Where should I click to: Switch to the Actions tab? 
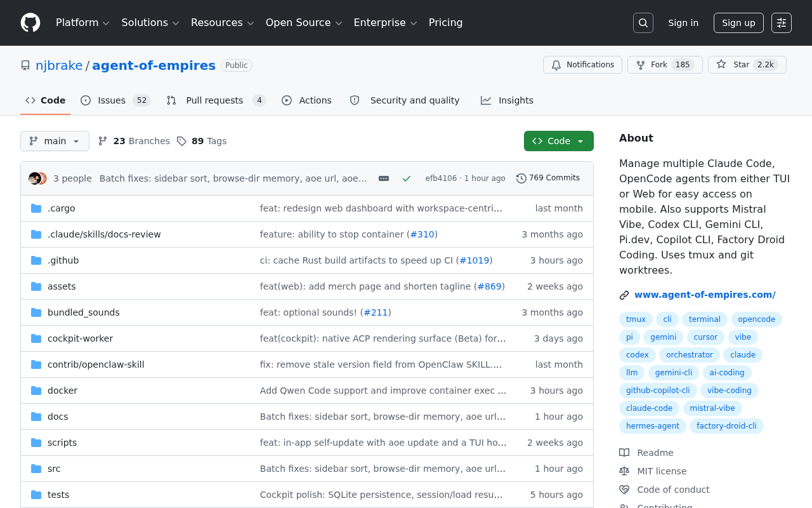tap(307, 100)
